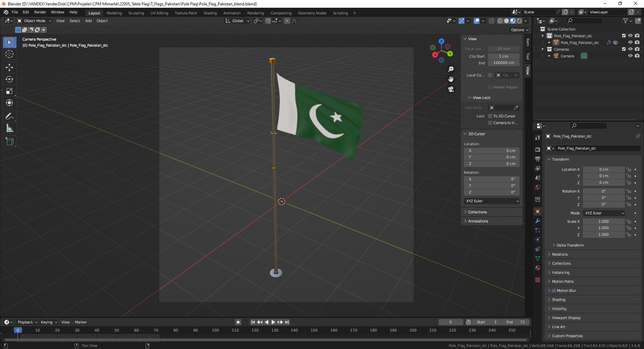Click Scale X value field
644x349 pixels.
pyautogui.click(x=603, y=221)
